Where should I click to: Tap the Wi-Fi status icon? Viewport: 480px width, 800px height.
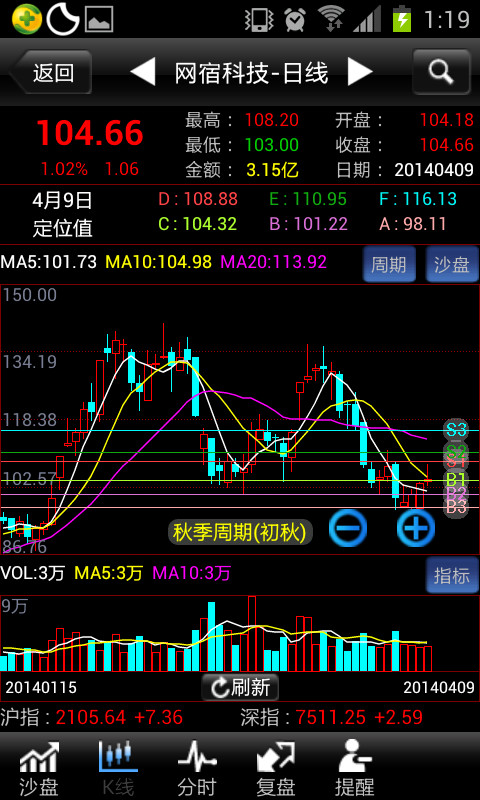tap(331, 19)
